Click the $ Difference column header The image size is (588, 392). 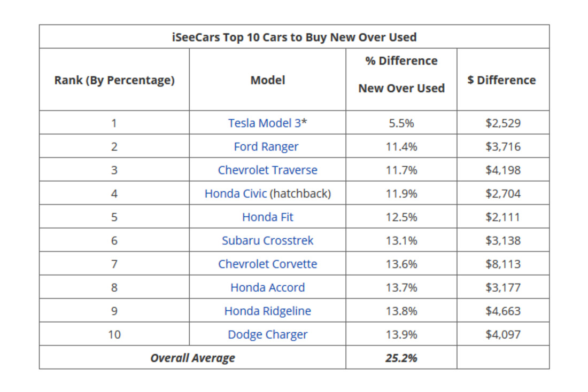(501, 80)
